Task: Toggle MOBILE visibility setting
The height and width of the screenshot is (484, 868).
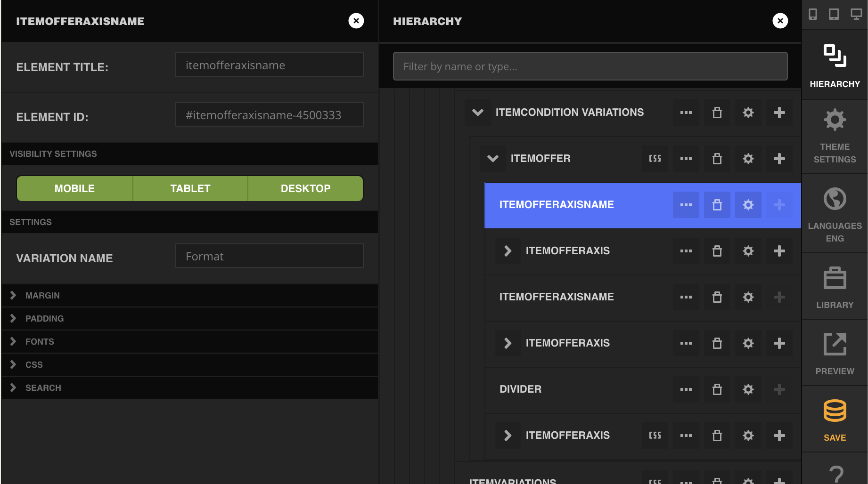Action: (x=74, y=188)
